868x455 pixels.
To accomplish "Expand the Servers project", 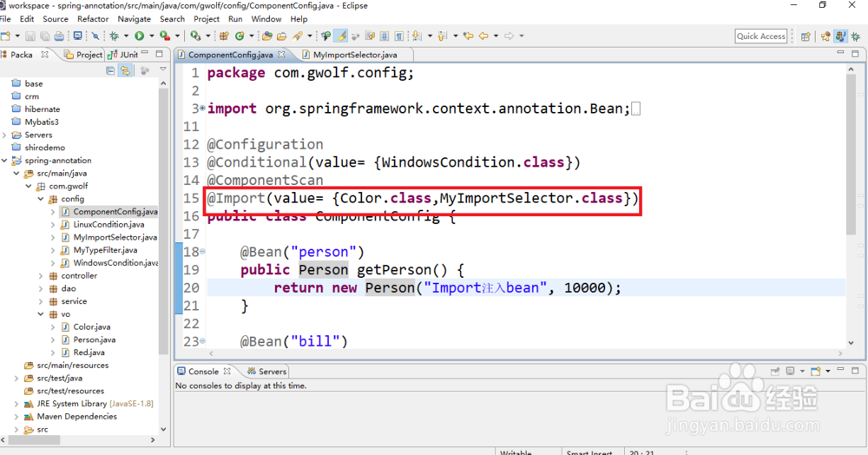I will pyautogui.click(x=4, y=135).
